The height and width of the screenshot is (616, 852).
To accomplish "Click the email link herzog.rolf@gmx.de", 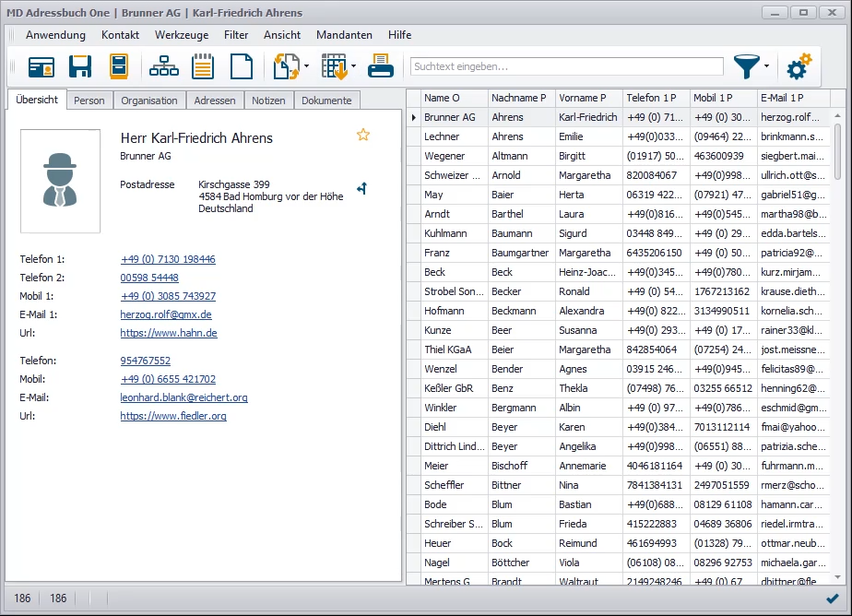I will [x=166, y=314].
